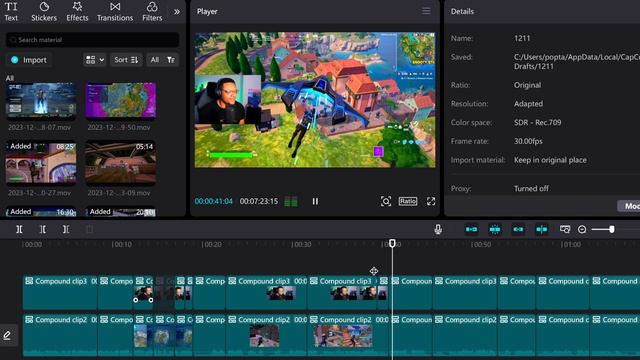
Task: Toggle the preview axis
Action: [542, 229]
